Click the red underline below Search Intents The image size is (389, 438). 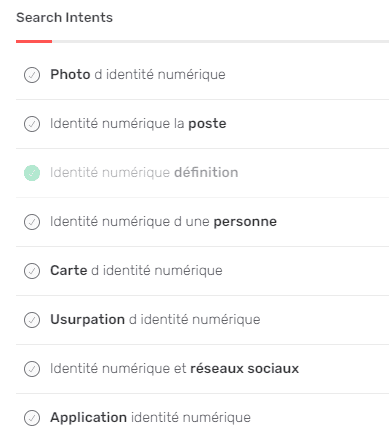(x=34, y=41)
